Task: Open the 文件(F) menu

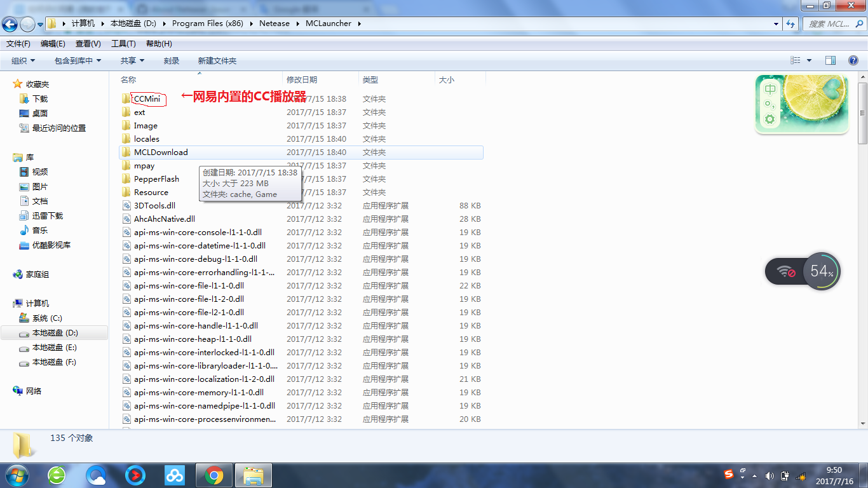Action: tap(18, 44)
